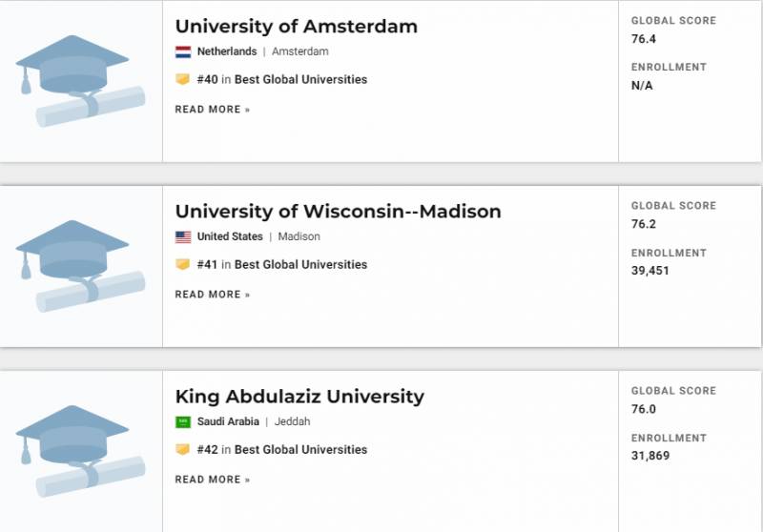Click King Abdulaziz University graduation cap image
Image resolution: width=763 pixels, height=532 pixels.
pos(80,452)
